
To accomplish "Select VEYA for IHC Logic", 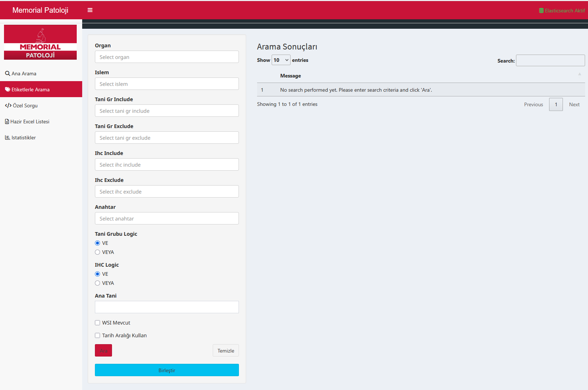I will pos(97,283).
